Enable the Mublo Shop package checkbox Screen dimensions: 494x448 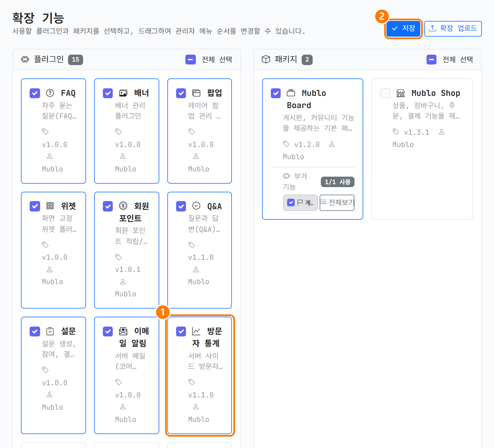pos(385,93)
